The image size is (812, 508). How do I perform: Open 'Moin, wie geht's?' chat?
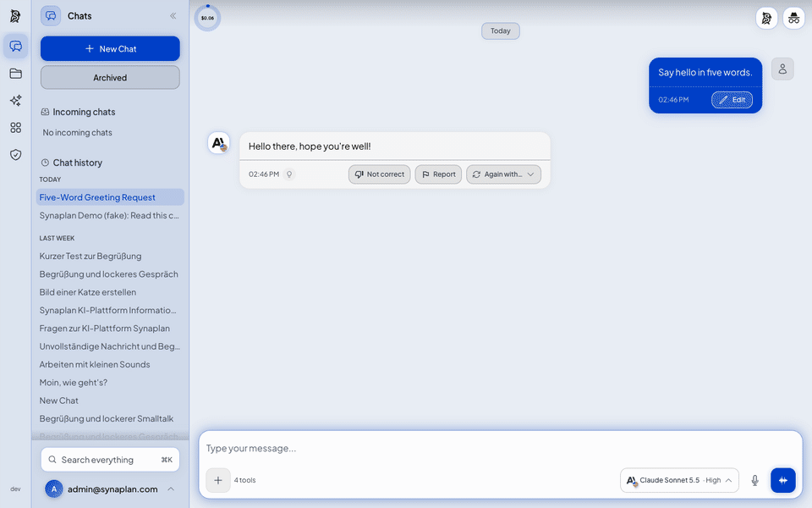(x=110, y=382)
